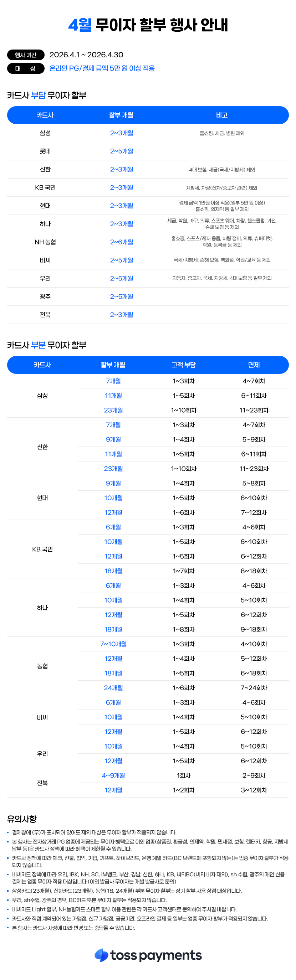Click the 4월 무이자 할부 행사 안내 title
The height and width of the screenshot is (980, 296).
[x=148, y=25]
